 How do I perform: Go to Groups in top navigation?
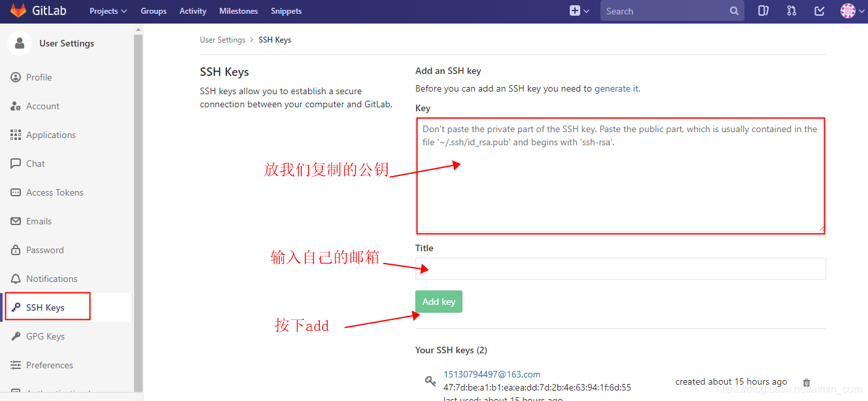coord(154,11)
